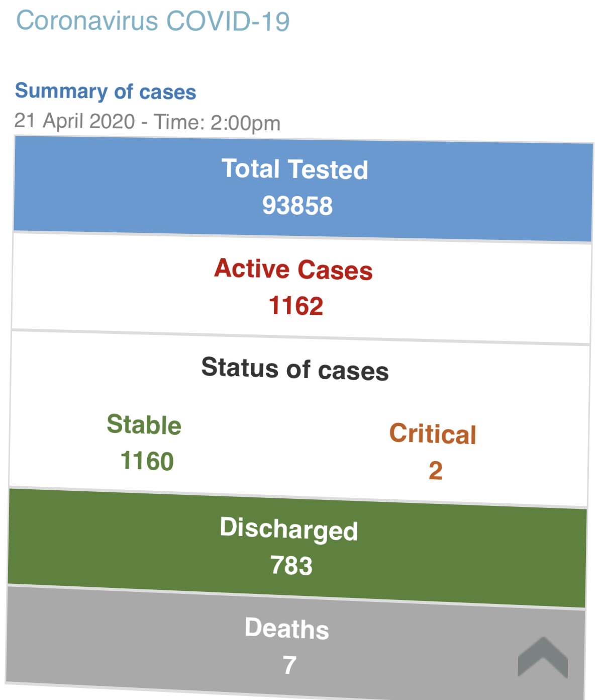The height and width of the screenshot is (700, 603).
Task: Select the green Stable label
Action: pyautogui.click(x=144, y=424)
